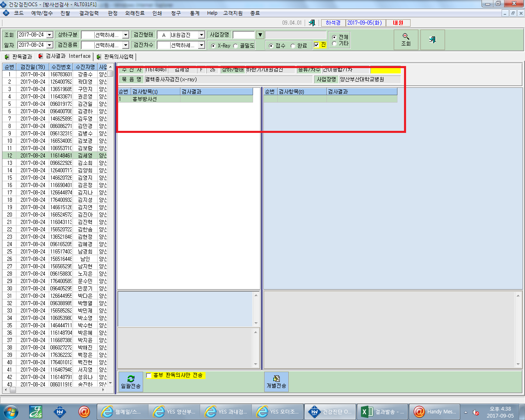The width and height of the screenshot is (525, 420).
Task: Select the X-Ray radio button
Action: [x=213, y=46]
